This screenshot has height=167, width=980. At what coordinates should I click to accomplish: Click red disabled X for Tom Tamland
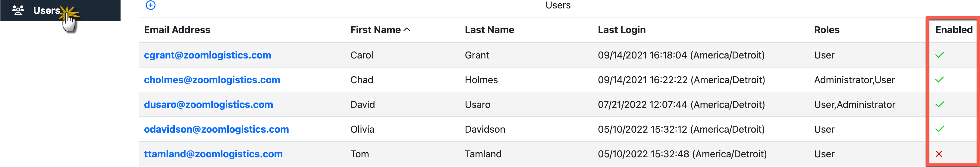[x=939, y=154]
